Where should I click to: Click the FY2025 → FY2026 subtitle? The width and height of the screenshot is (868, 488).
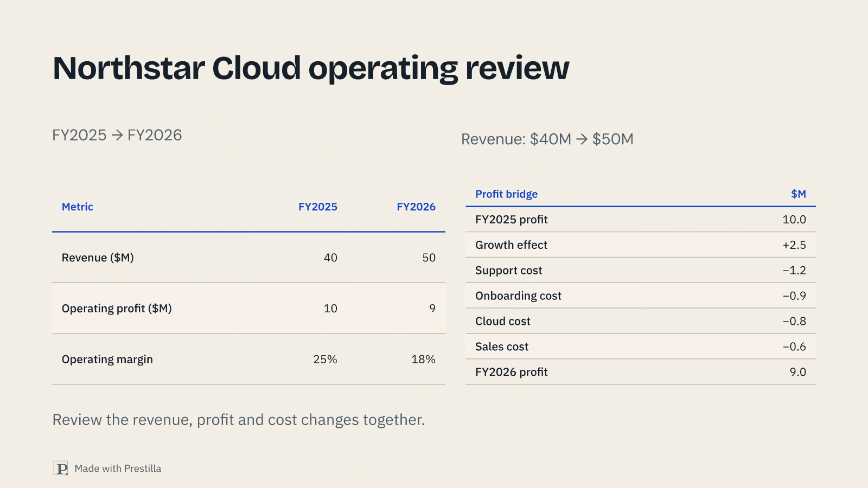pos(117,135)
